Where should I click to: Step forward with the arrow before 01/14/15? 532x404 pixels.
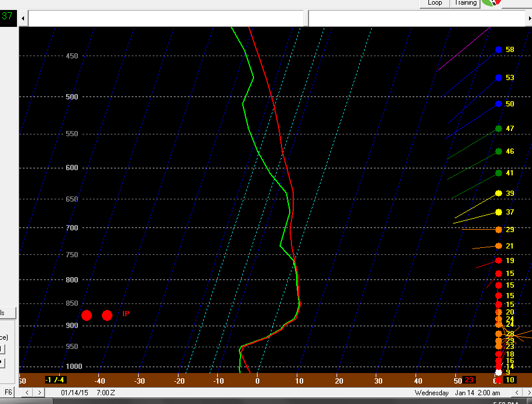pos(39,392)
